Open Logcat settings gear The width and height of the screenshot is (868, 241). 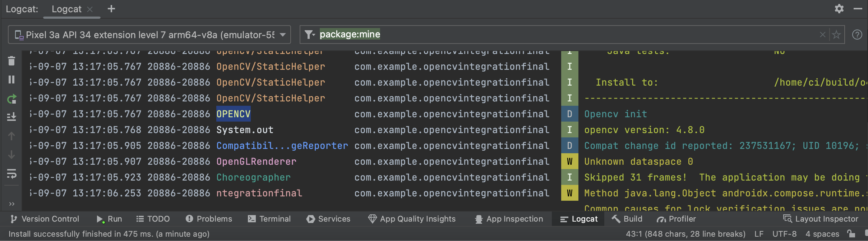(839, 9)
